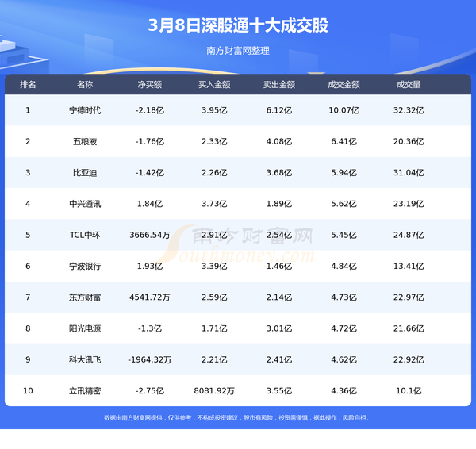
Task: Click turnover amount 4.84亿
Action: coord(344,267)
